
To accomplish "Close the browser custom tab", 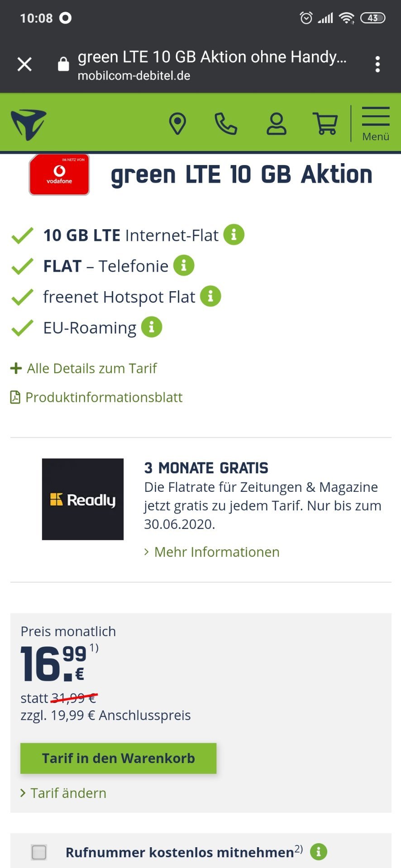I will point(24,64).
